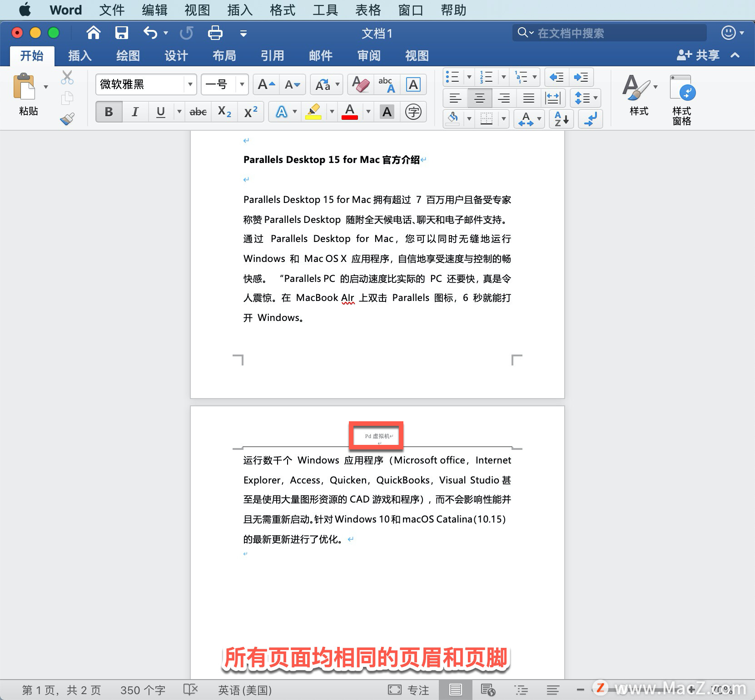Open the Styles Pane
Image resolution: width=755 pixels, height=700 pixels.
pos(682,100)
